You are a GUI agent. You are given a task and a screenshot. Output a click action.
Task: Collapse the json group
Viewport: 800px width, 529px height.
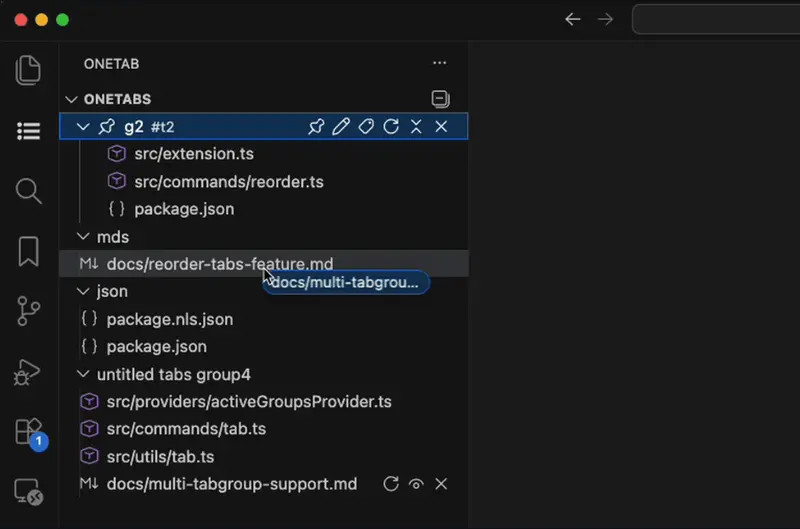[x=83, y=291]
